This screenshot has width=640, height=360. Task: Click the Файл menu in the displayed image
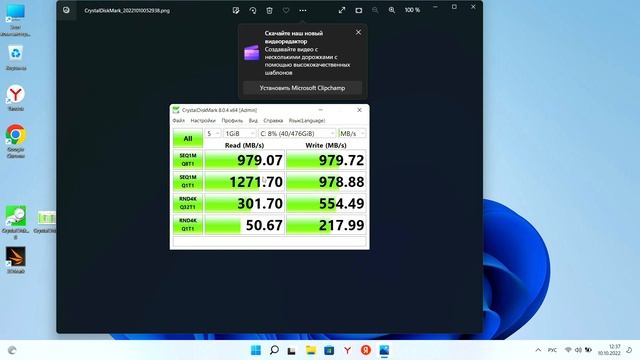coord(178,120)
